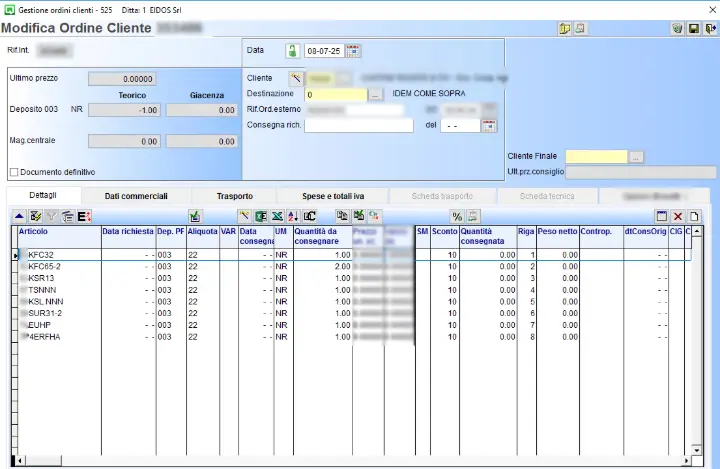The height and width of the screenshot is (469, 720).
Task: Click the Cliente Finale lookup ellipsis button
Action: (x=636, y=157)
